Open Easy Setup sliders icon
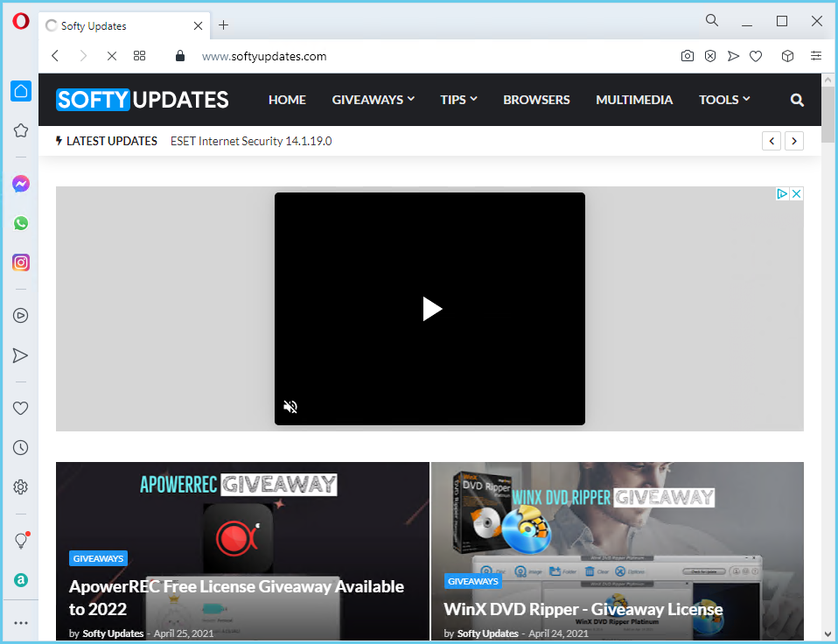The width and height of the screenshot is (838, 644). (816, 56)
